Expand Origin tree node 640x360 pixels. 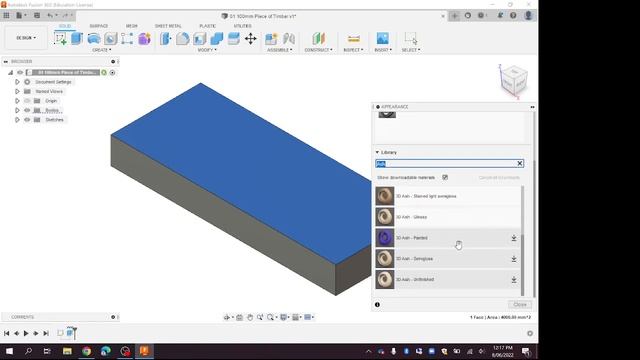(17, 101)
